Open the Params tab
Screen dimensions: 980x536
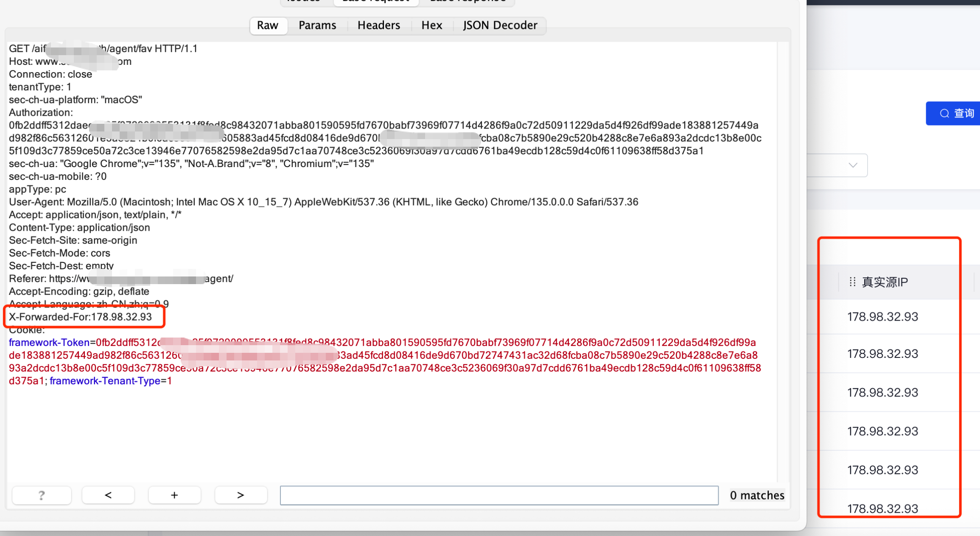tap(317, 25)
